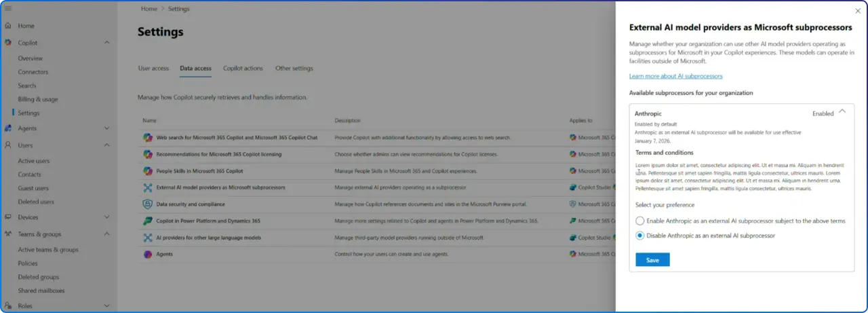Image resolution: width=868 pixels, height=313 pixels.
Task: Click the Description column header
Action: (x=348, y=121)
